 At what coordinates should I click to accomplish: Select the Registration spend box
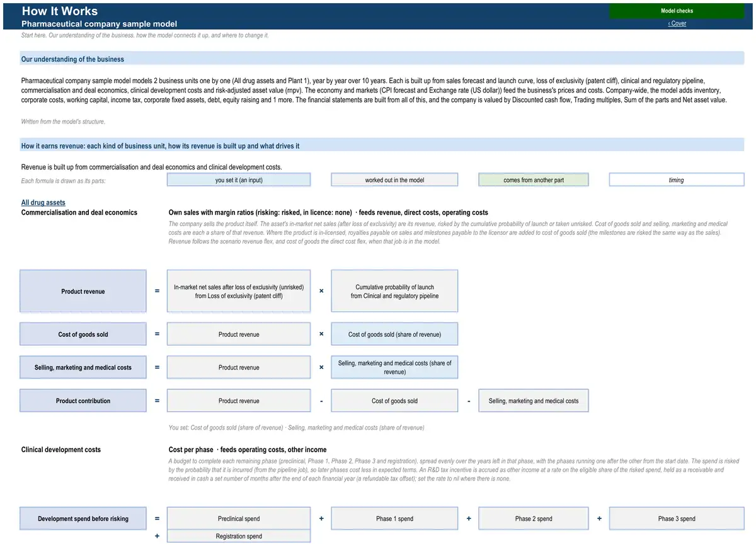(239, 537)
